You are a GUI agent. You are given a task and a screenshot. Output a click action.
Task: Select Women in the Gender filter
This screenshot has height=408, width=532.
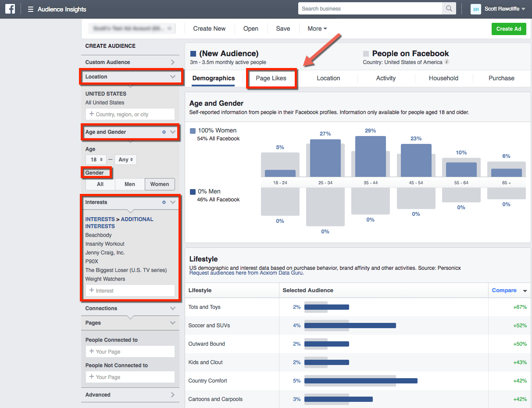click(160, 184)
